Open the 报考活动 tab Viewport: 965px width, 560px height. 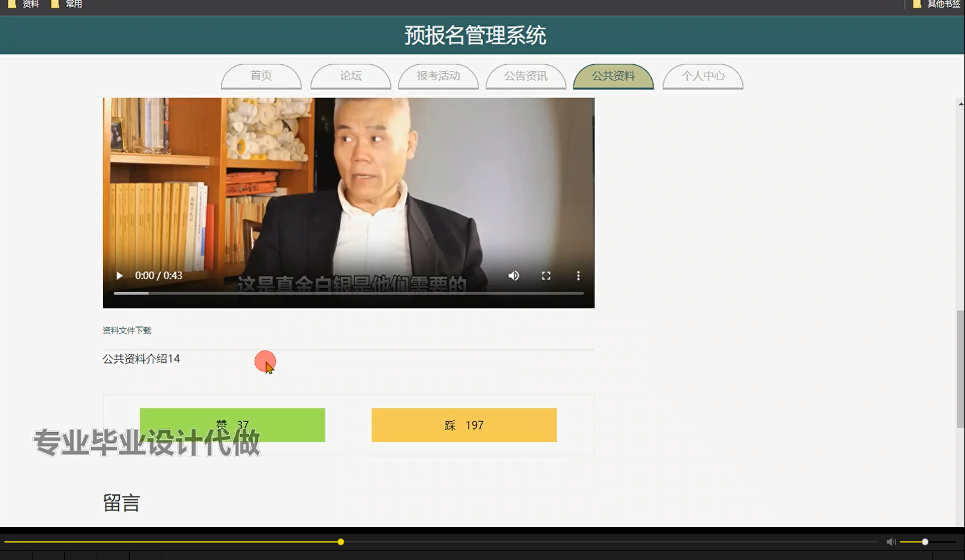point(438,76)
